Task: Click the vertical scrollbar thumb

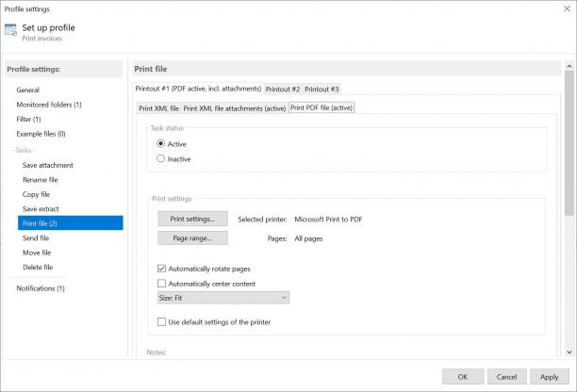Action: [x=569, y=143]
